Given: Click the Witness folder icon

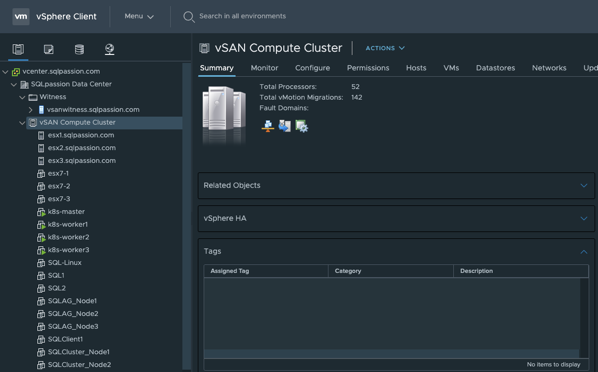Looking at the screenshot, I should [33, 97].
